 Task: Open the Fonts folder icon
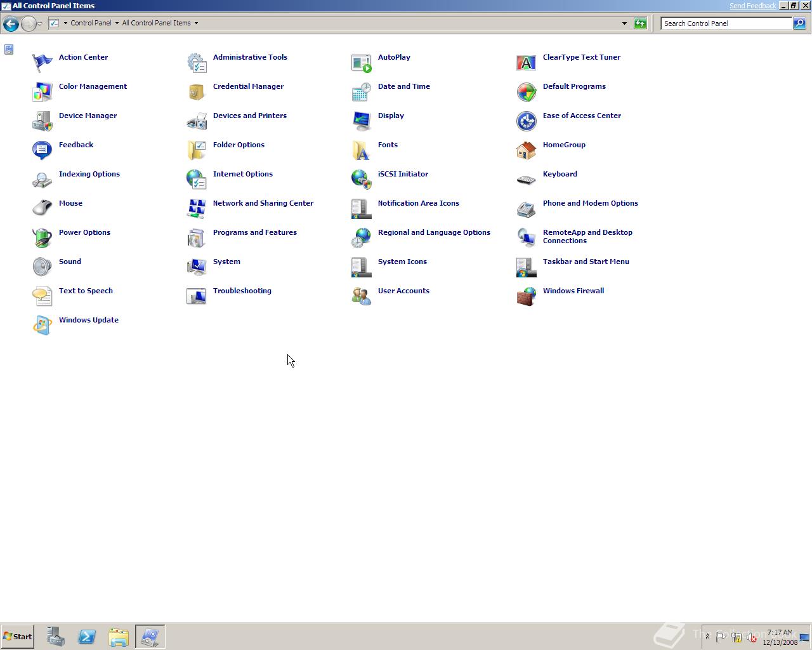click(x=362, y=150)
